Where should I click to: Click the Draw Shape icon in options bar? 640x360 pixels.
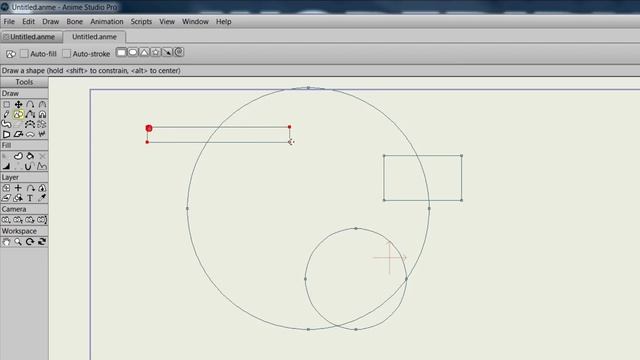[11, 53]
